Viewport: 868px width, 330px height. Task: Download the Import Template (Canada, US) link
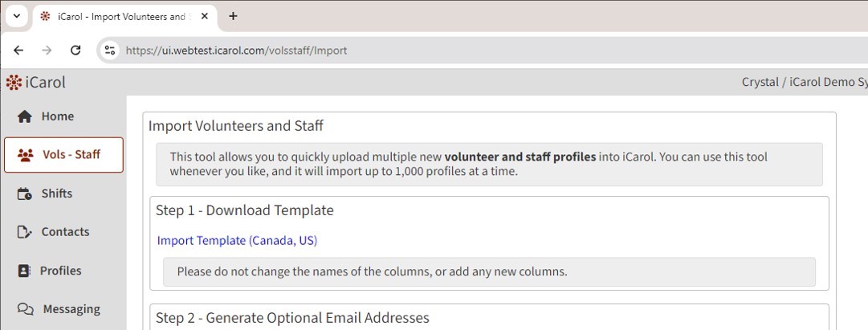click(x=237, y=240)
